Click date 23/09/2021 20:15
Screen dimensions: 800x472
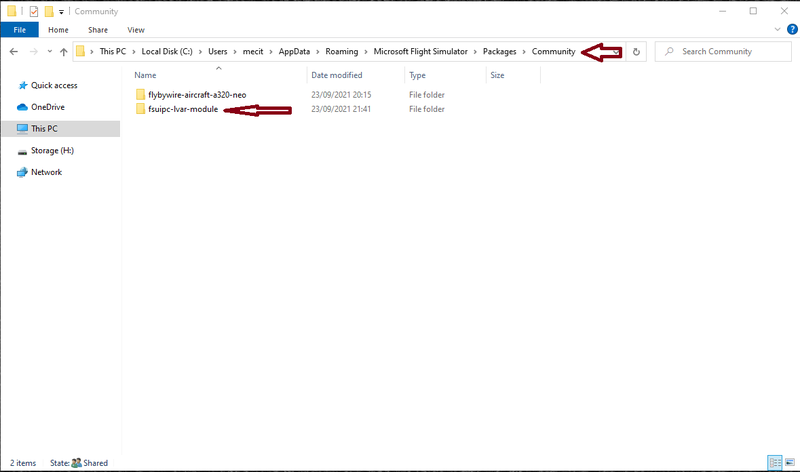click(x=341, y=95)
